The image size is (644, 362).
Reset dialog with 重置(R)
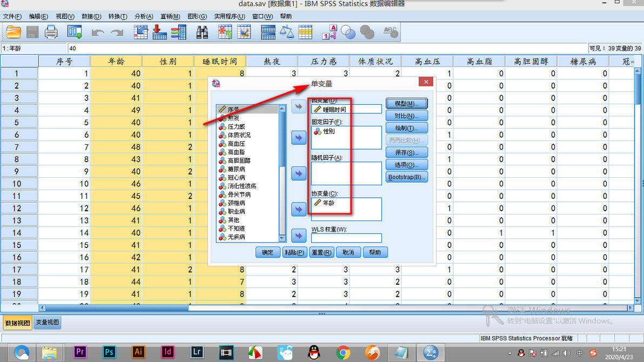pyautogui.click(x=321, y=252)
